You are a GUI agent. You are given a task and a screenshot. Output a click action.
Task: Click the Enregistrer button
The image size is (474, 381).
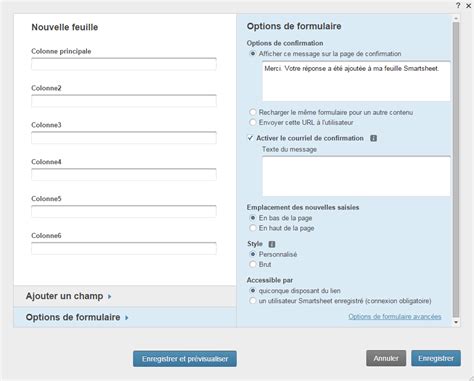click(x=436, y=358)
